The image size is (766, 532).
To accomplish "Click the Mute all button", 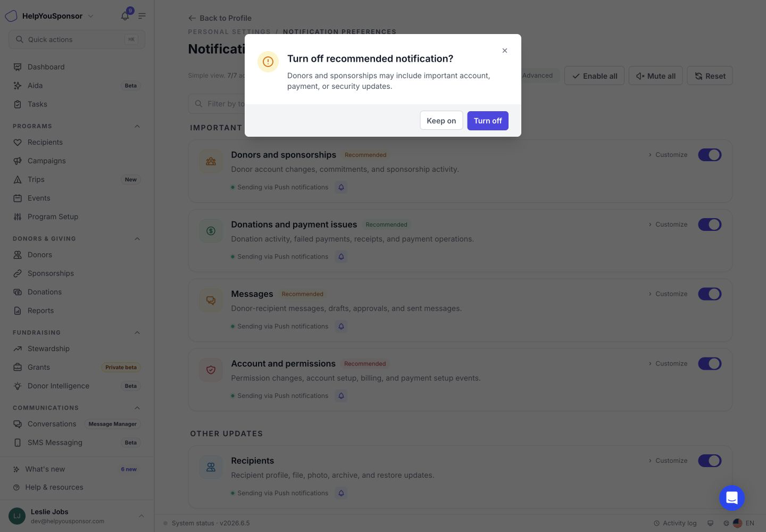I will click(655, 76).
